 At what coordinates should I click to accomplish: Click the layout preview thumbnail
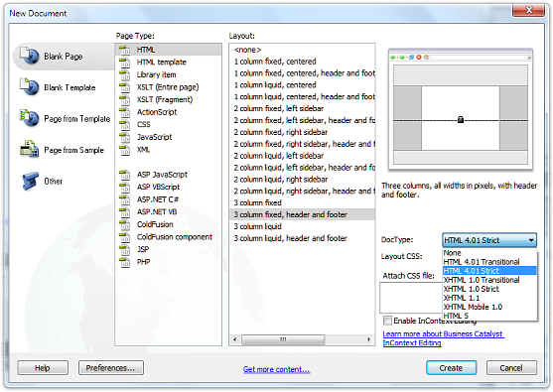point(461,109)
